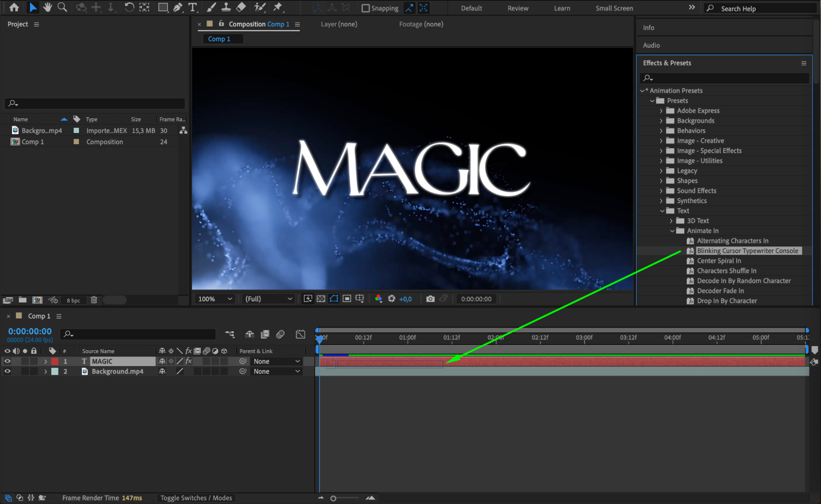
Task: Select the Horizontal Type tool
Action: (x=192, y=7)
